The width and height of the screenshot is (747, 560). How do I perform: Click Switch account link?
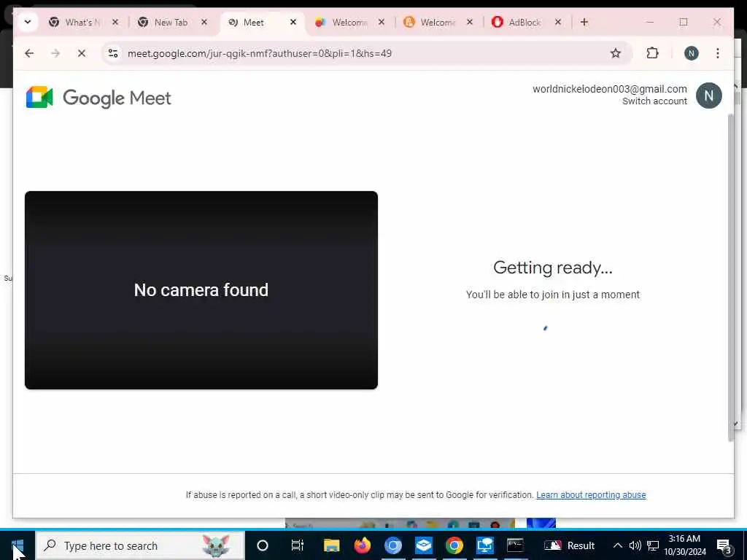tap(654, 101)
